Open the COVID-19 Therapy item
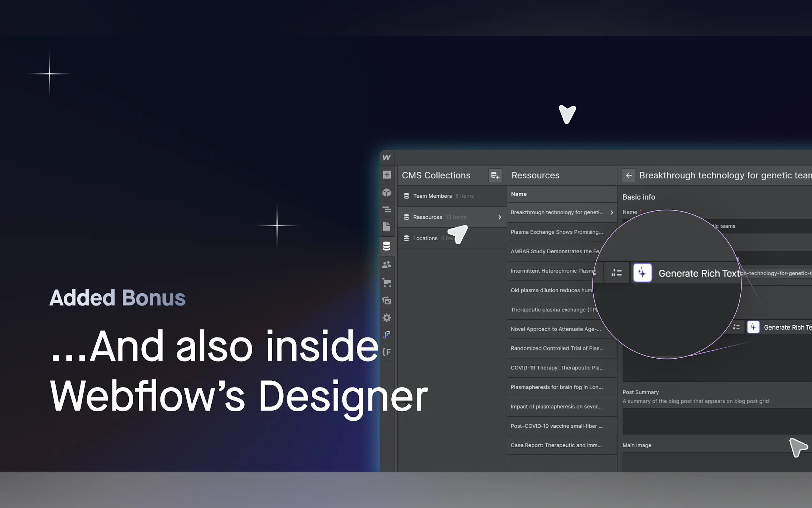The height and width of the screenshot is (508, 812). click(557, 368)
